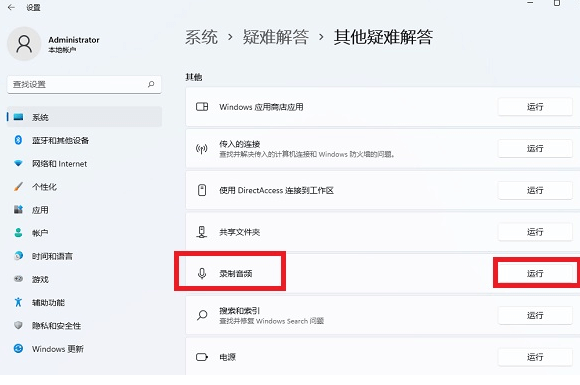Click the magnifier icon for 搜索和索引
This screenshot has width=580, height=385.
pos(202,315)
